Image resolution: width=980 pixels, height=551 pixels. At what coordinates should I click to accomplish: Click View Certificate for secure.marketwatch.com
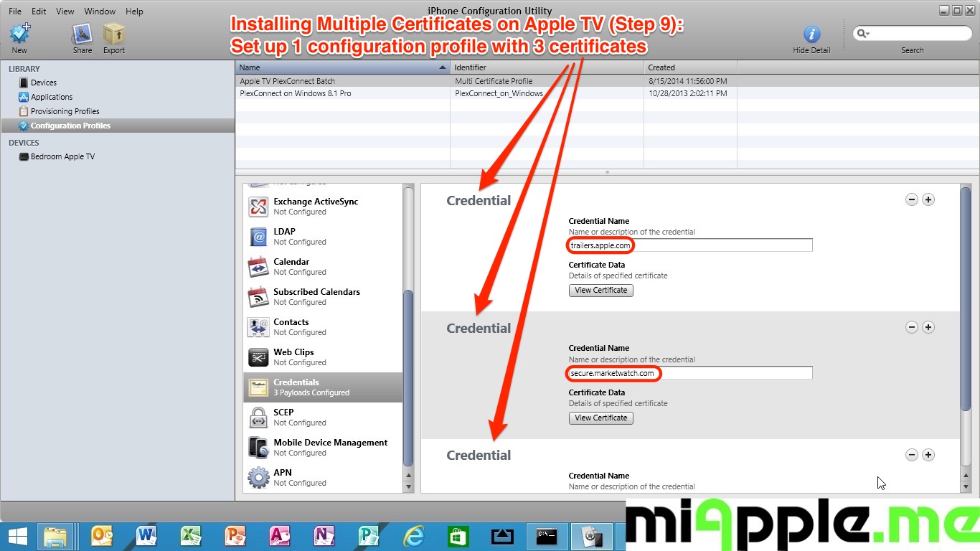[600, 418]
